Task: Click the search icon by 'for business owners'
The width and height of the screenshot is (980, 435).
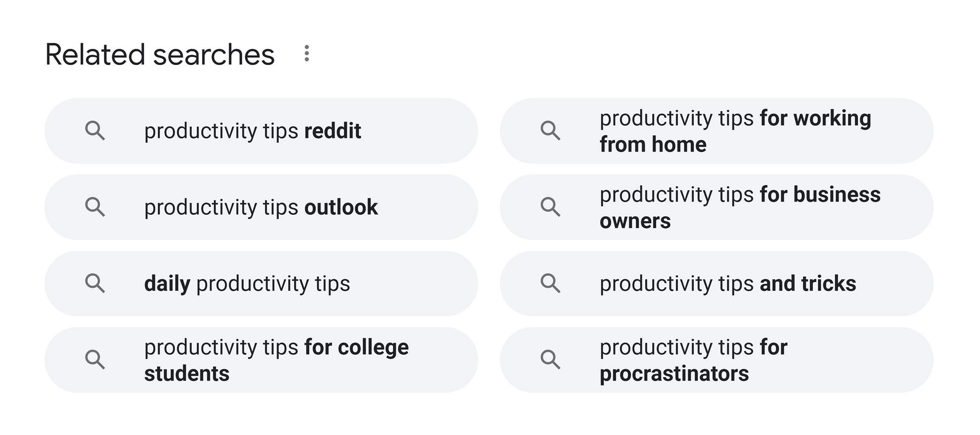Action: pyautogui.click(x=550, y=207)
